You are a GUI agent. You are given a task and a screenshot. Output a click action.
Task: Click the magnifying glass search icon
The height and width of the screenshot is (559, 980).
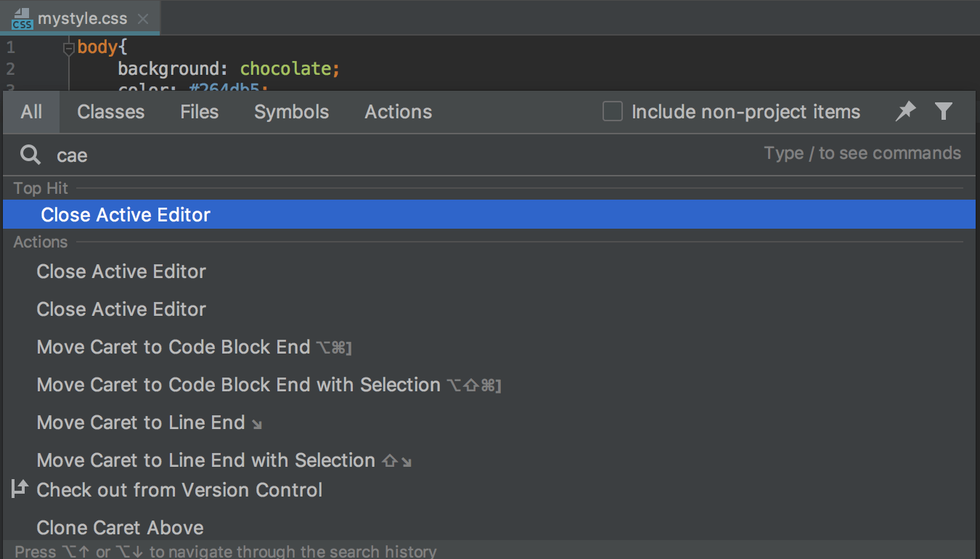[30, 155]
